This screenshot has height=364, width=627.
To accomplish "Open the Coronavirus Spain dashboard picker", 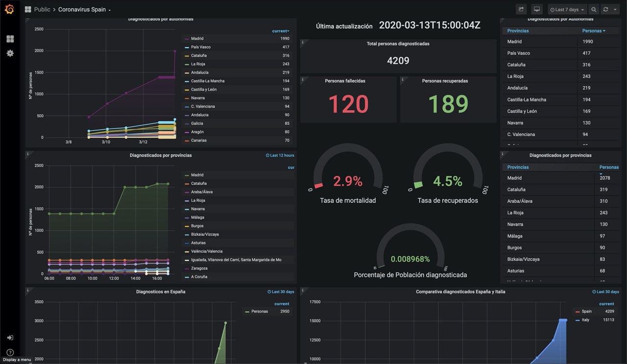I will click(84, 9).
